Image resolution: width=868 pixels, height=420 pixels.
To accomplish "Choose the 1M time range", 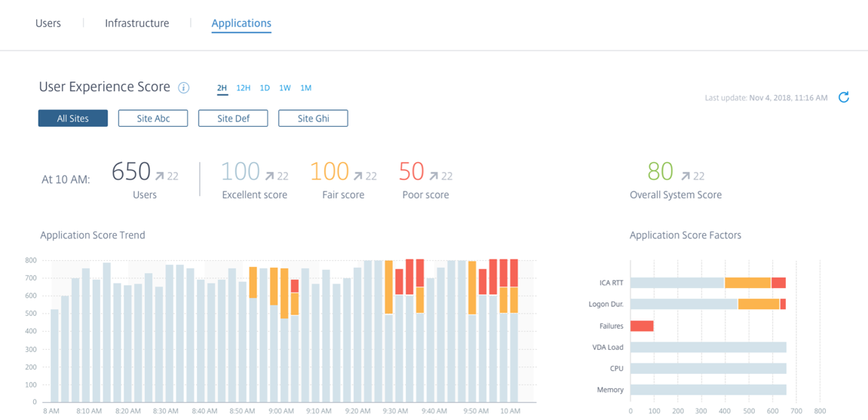I will pos(305,88).
